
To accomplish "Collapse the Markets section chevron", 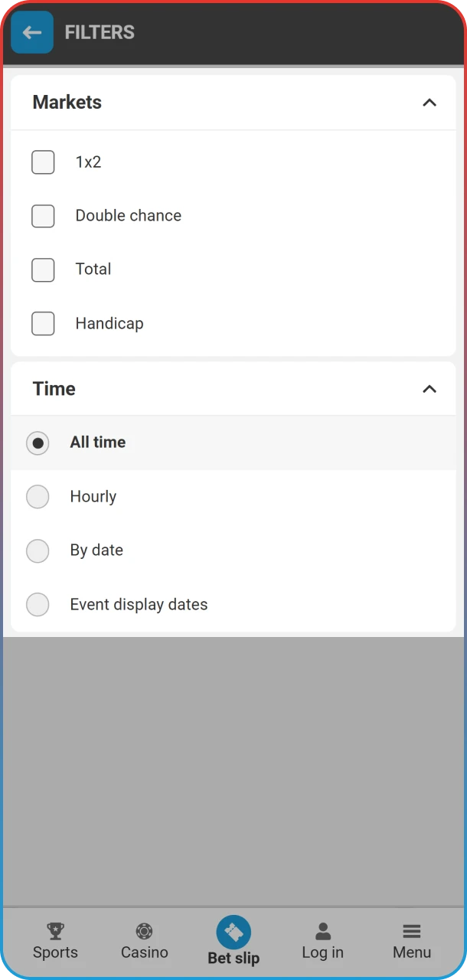I will [x=429, y=103].
